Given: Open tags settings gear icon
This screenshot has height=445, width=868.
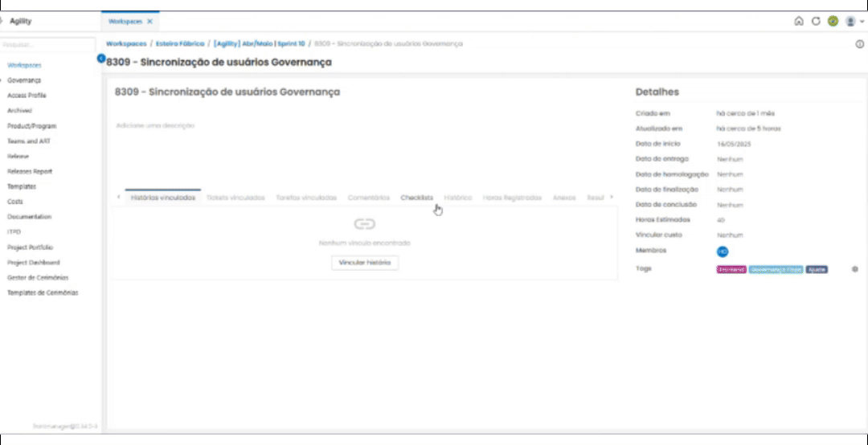Looking at the screenshot, I should 854,269.
